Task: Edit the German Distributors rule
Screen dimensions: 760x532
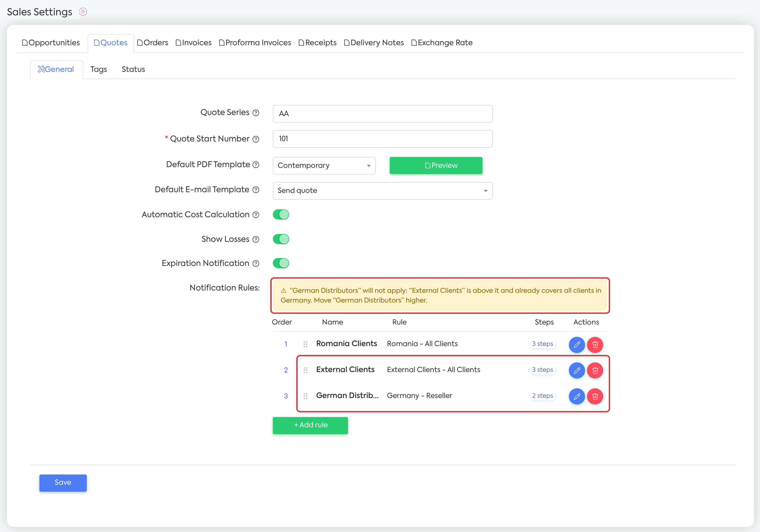Action: point(577,396)
